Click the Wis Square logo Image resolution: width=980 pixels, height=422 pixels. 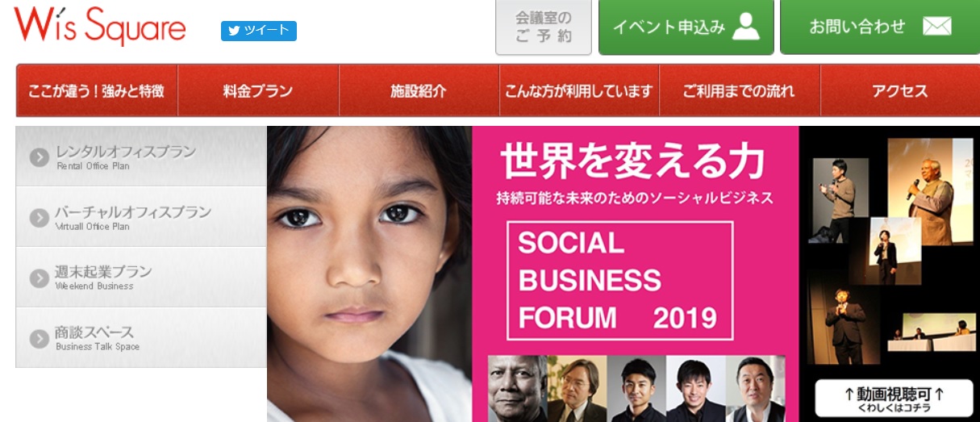pyautogui.click(x=100, y=27)
